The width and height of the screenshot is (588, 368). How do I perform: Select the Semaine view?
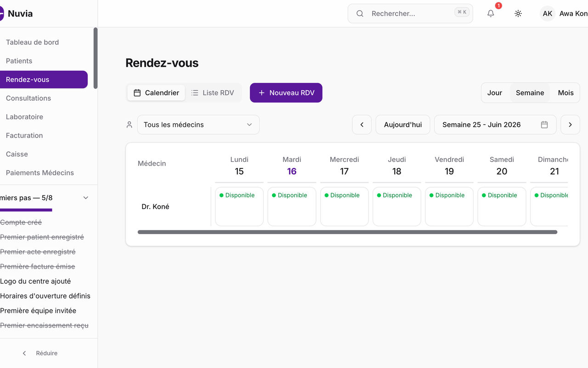click(x=530, y=93)
